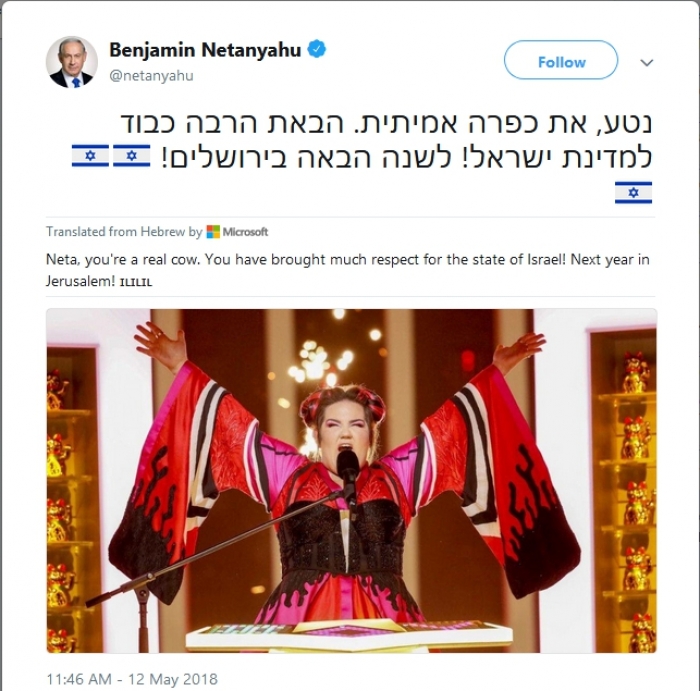Click the translated sentence 'Neta, you're a real cow'
This screenshot has height=691, width=700.
click(123, 259)
